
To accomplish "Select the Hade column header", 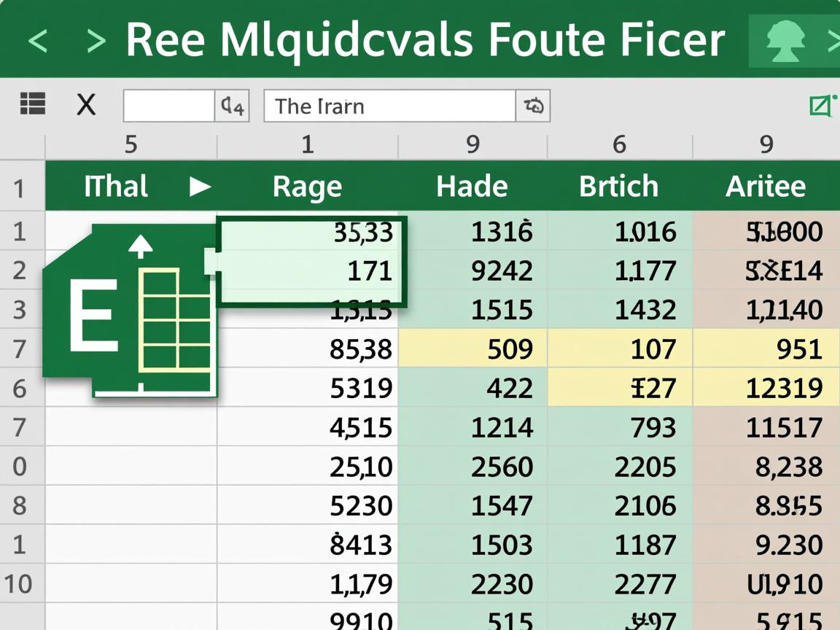I will coord(472,187).
